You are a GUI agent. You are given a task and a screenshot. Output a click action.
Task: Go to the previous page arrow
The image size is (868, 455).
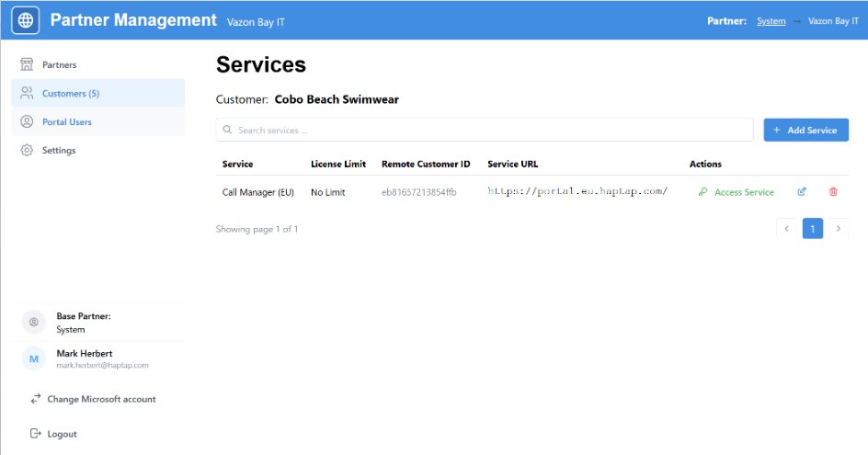786,229
